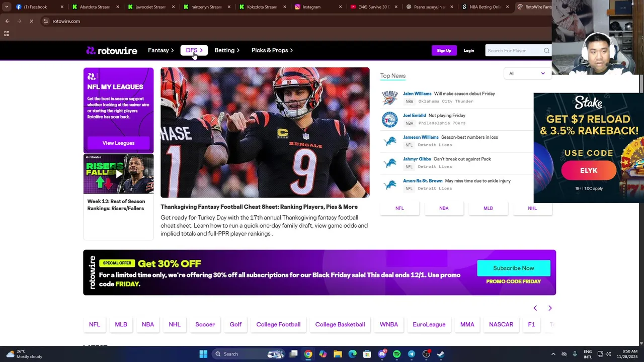Open Discord from the taskbar

(382, 354)
